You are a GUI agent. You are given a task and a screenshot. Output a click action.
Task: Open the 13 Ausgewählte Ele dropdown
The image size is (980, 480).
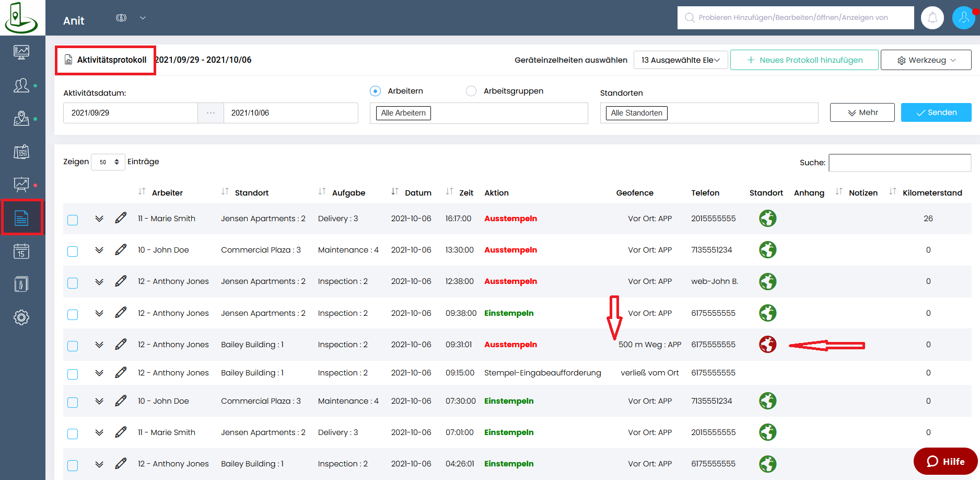tap(680, 60)
